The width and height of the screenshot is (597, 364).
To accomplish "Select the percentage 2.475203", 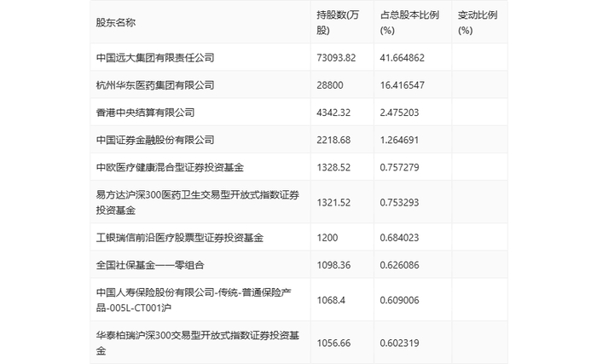I will pos(399,113).
